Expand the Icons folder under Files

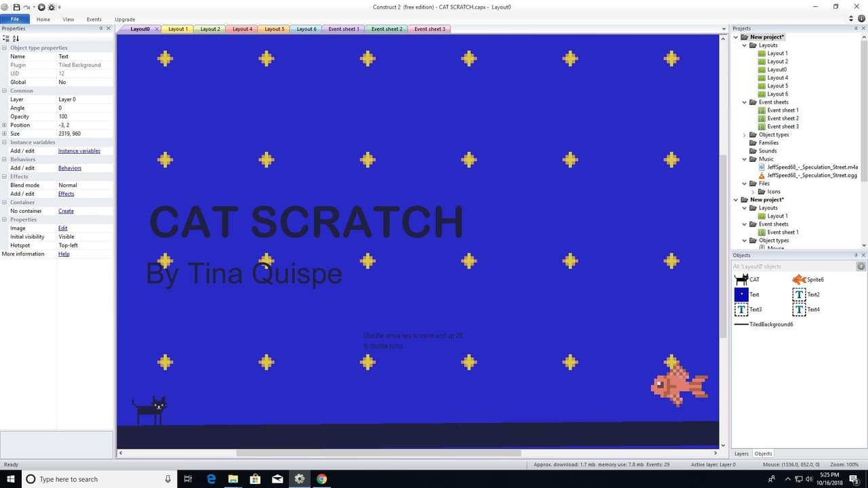click(753, 192)
